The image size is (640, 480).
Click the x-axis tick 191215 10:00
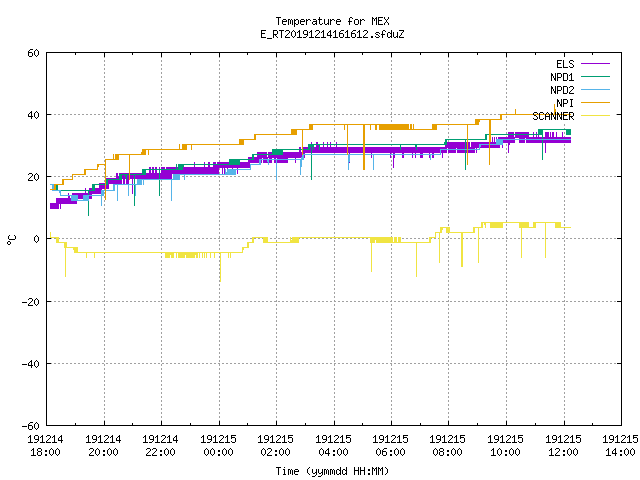(x=506, y=446)
